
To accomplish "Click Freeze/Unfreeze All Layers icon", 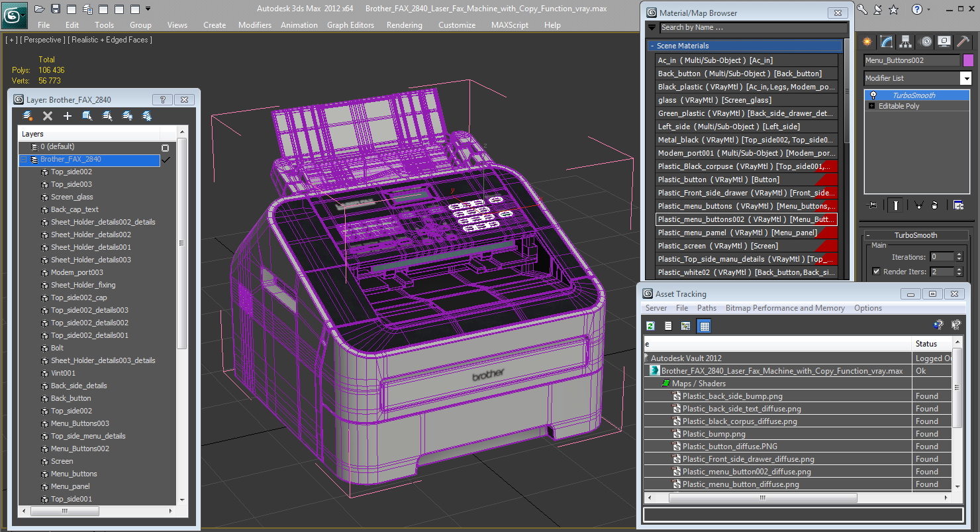I will click(147, 116).
